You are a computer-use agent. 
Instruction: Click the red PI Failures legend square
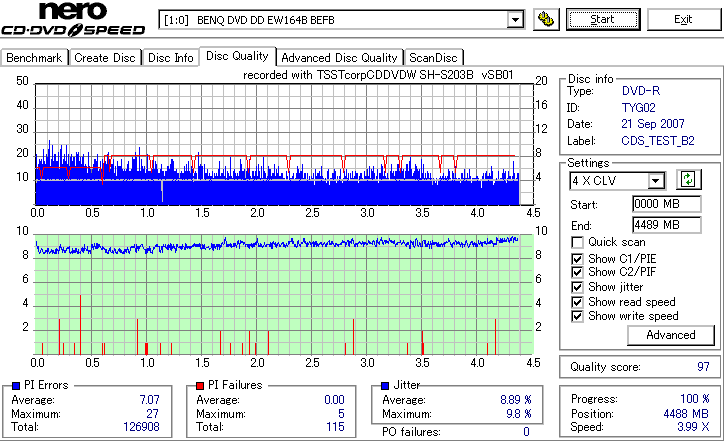pos(200,386)
